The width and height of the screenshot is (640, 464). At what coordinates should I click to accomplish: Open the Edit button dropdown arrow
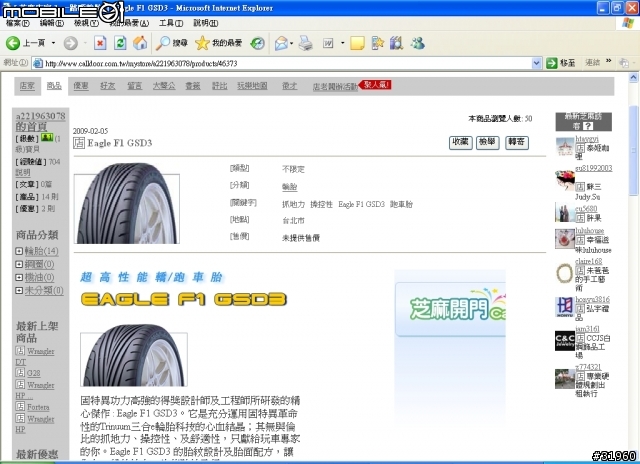(x=342, y=43)
